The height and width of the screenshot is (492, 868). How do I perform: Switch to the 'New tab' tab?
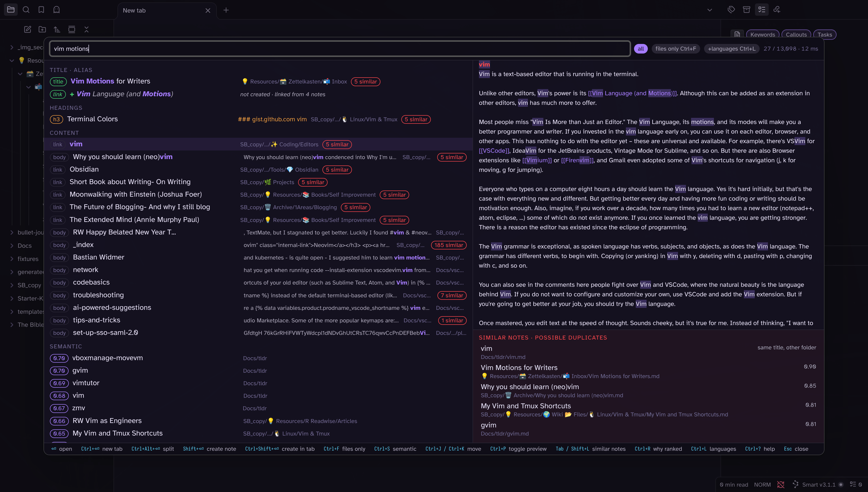click(x=167, y=11)
